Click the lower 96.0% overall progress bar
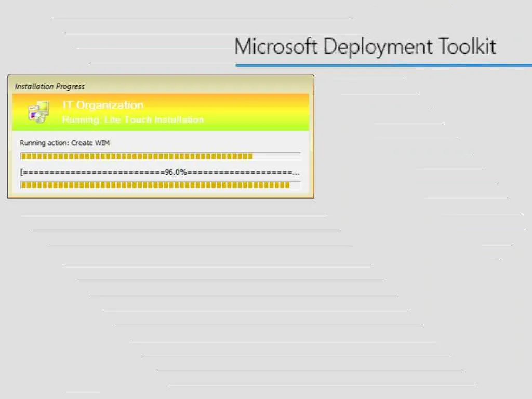Image resolution: width=532 pixels, height=399 pixels. point(160,185)
